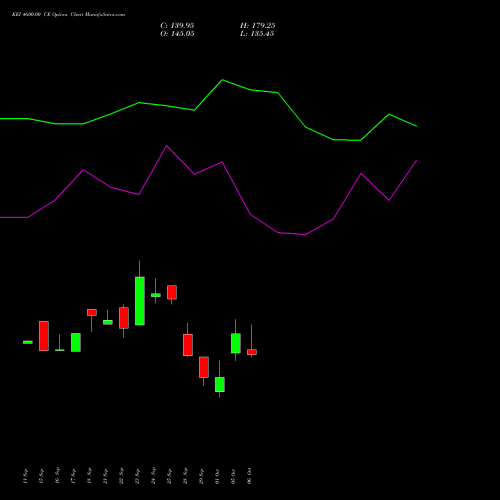Click the large red candlestick for 15 Sep

tap(44, 336)
